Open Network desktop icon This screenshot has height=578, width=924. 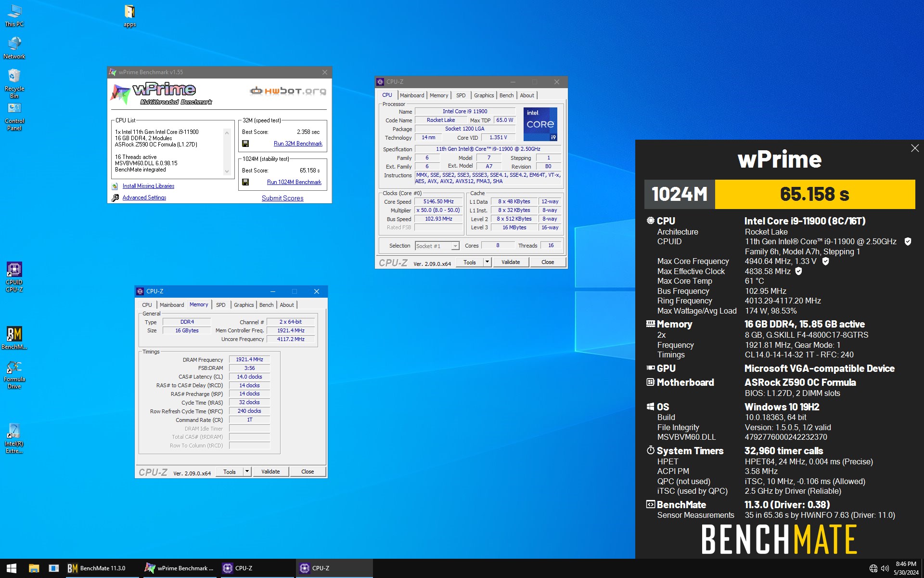(14, 48)
